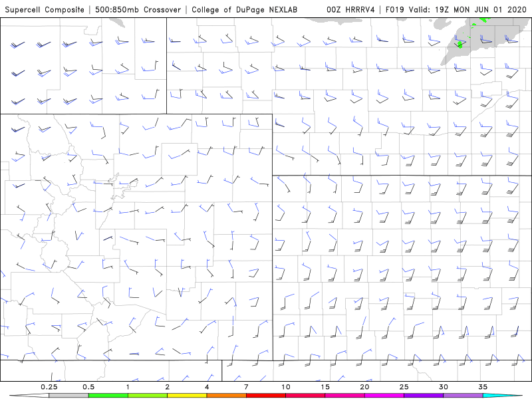This screenshot has width=532, height=399.
Task: Select the purple 25–30 color bar segment
Action: (424, 396)
